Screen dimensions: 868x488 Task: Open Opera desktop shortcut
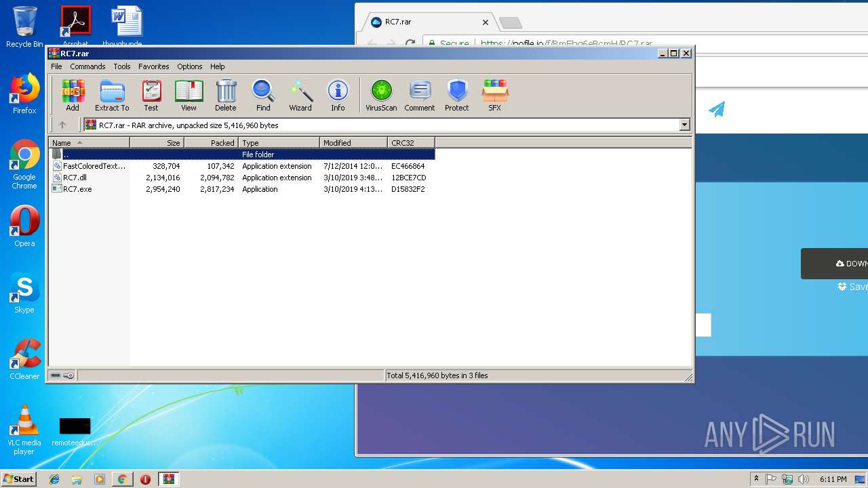tap(24, 226)
